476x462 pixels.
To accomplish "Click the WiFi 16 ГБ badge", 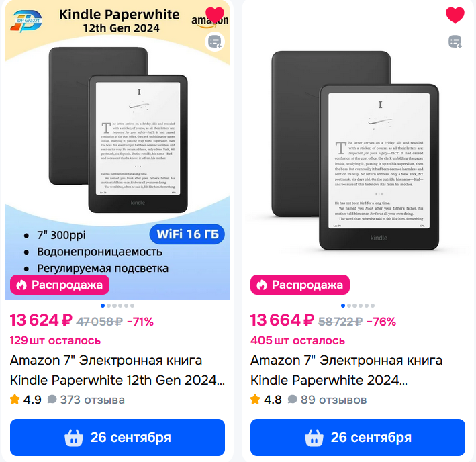I will point(187,234).
